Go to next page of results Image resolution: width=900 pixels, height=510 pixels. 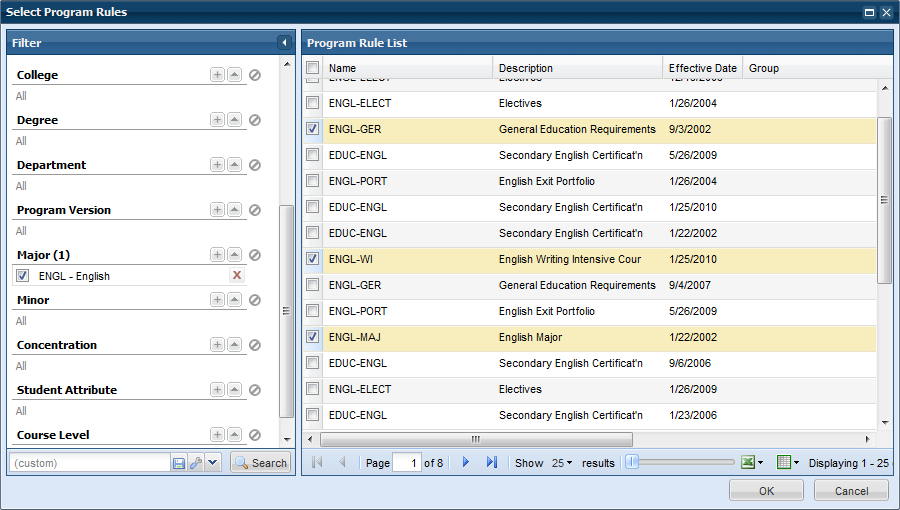pyautogui.click(x=465, y=462)
